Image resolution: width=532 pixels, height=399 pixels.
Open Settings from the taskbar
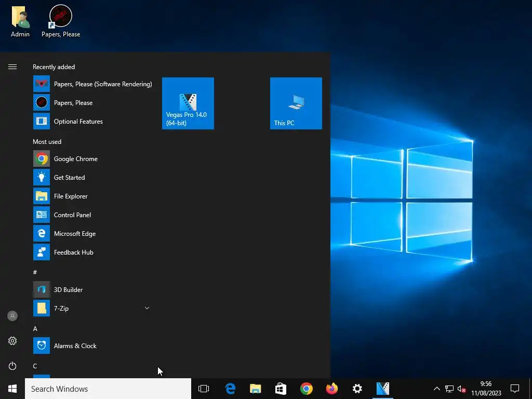(357, 389)
